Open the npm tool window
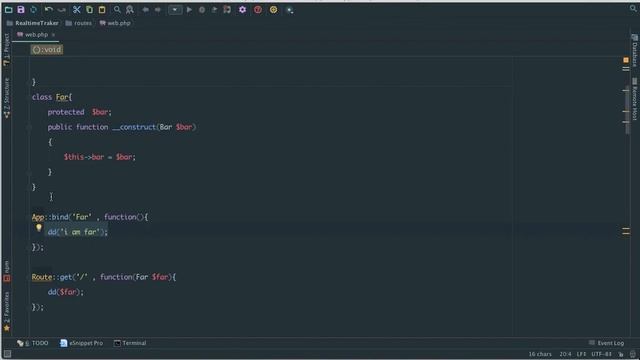640x360 pixels. tap(6, 271)
